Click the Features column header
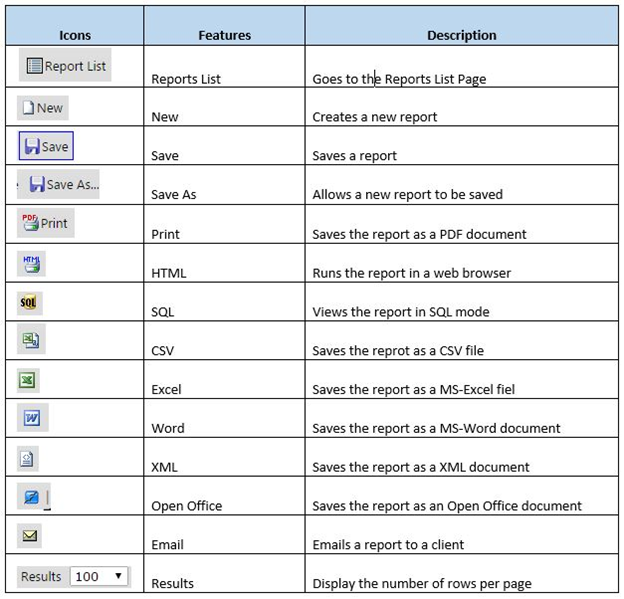Viewport: 624px width, 599px height. click(224, 35)
